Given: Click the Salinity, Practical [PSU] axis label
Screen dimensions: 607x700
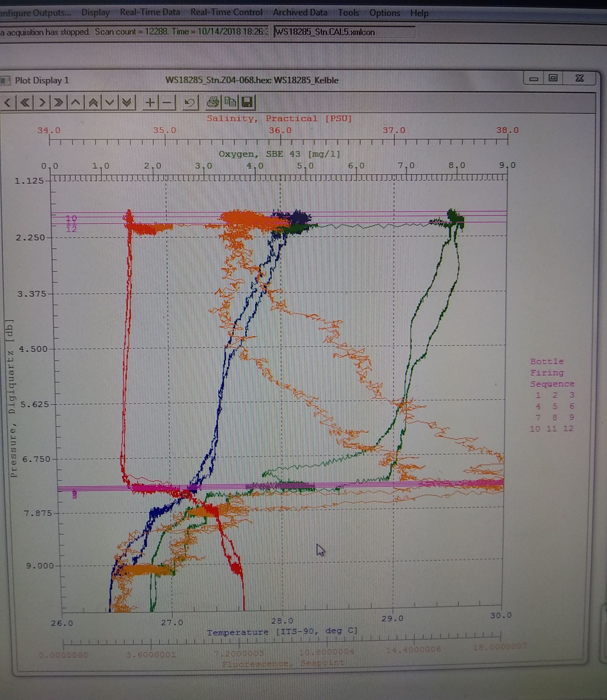Looking at the screenshot, I should pos(279,118).
